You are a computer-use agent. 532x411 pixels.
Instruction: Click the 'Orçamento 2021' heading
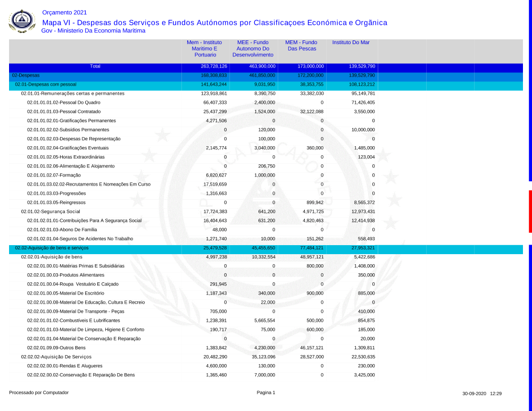click(x=64, y=12)
